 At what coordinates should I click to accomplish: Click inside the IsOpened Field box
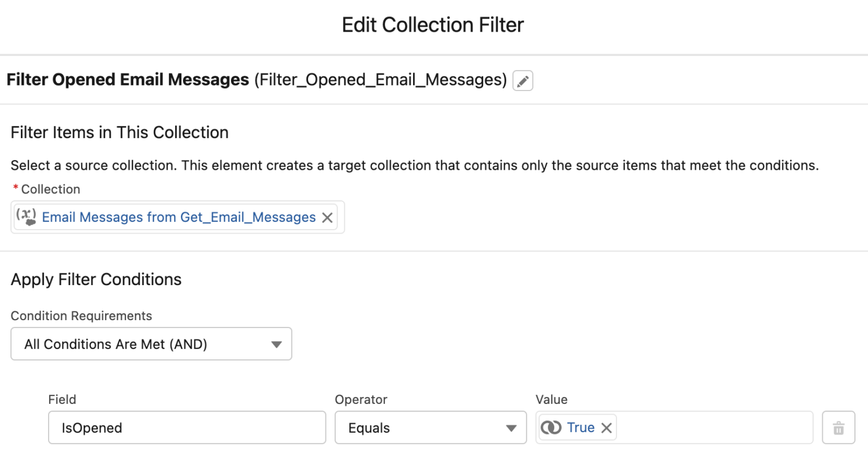point(186,428)
